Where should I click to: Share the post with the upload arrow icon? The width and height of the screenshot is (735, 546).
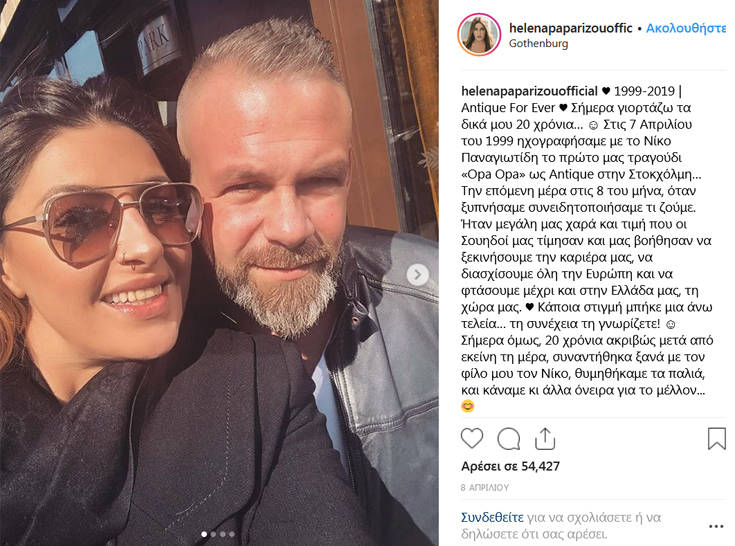(x=545, y=439)
